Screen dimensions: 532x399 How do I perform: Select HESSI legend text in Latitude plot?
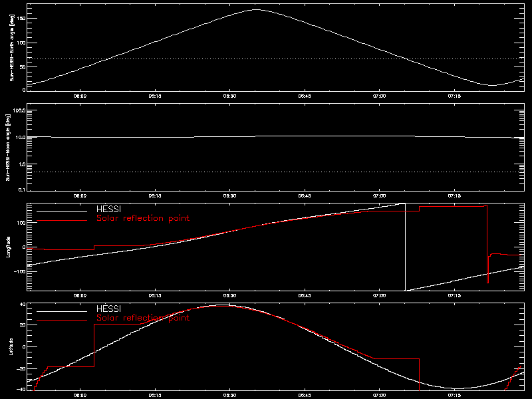pos(108,309)
